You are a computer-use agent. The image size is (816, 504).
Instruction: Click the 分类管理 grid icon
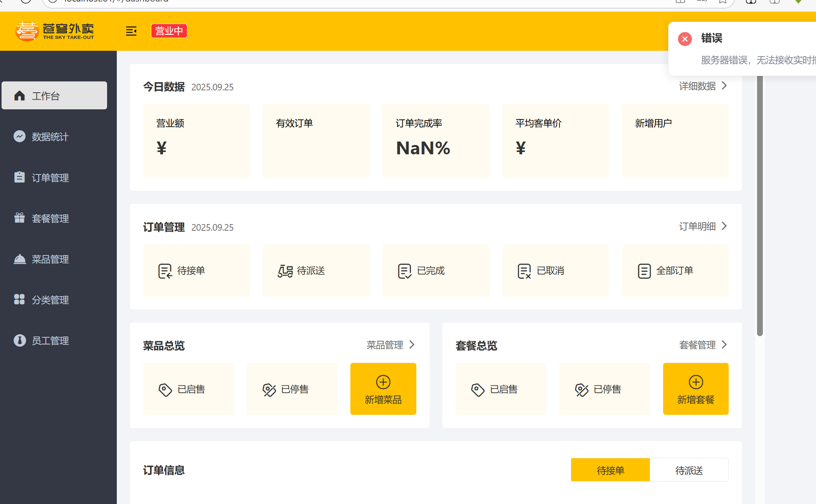click(x=19, y=299)
